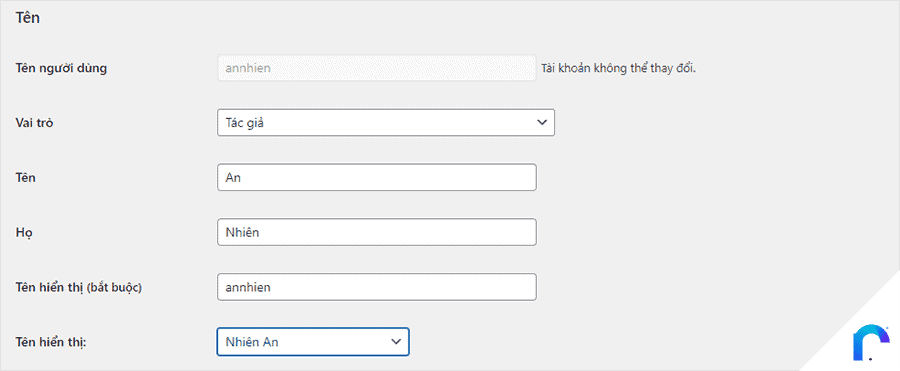Click the Tài khoản không thể thay đổi note
The width and height of the screenshot is (900, 371).
(619, 68)
